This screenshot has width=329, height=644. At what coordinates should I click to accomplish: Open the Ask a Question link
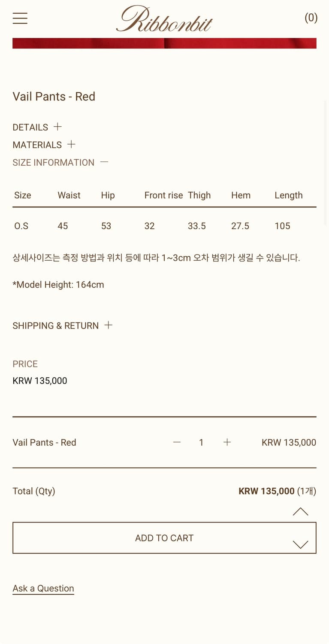43,588
